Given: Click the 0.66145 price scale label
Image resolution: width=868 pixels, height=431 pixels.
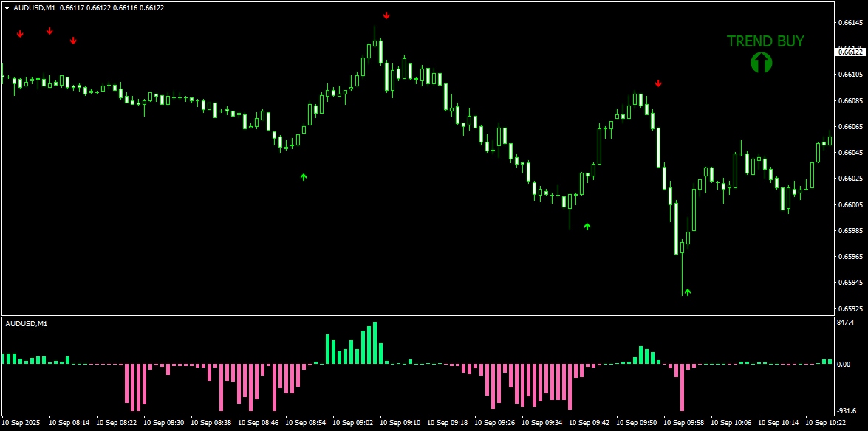Looking at the screenshot, I should pos(850,23).
